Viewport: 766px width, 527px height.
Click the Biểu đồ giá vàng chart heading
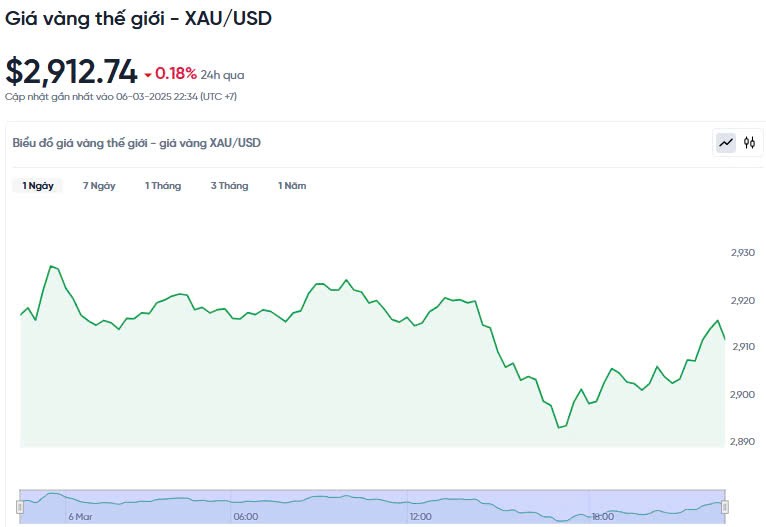(x=136, y=143)
